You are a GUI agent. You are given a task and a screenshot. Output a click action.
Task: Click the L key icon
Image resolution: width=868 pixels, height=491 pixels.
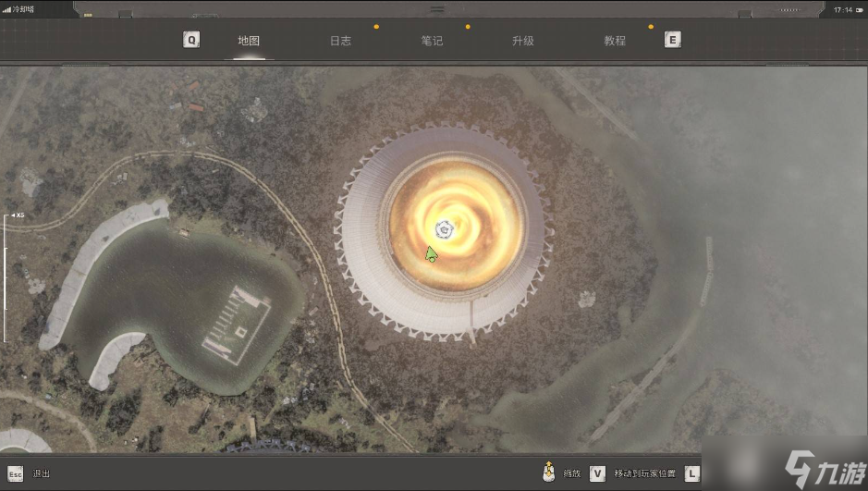click(692, 473)
